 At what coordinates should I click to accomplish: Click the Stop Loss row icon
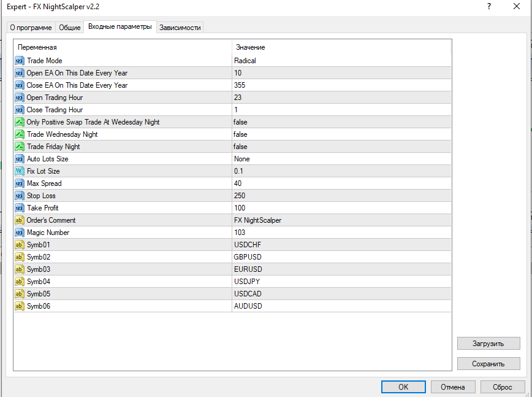[x=20, y=196]
